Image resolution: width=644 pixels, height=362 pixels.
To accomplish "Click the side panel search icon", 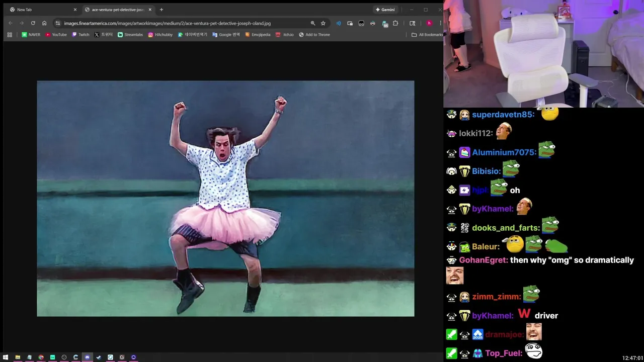I will 413,23.
